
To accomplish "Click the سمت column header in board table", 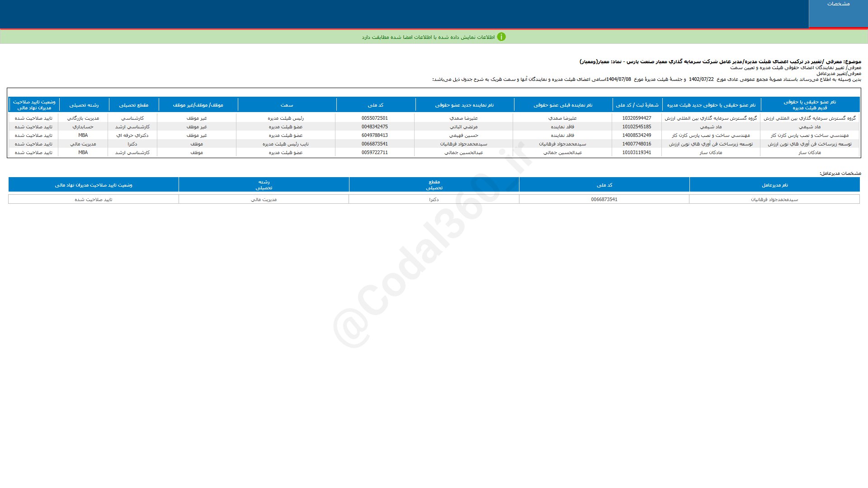I will [x=287, y=105].
